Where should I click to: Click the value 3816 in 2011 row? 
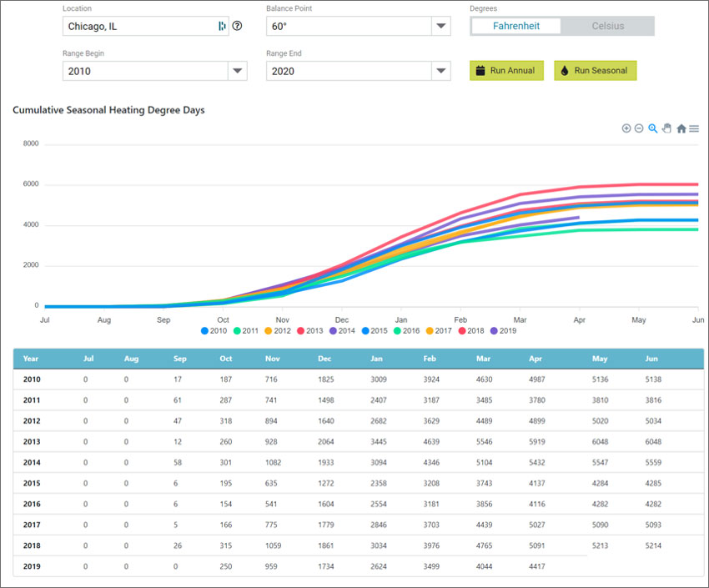[653, 400]
